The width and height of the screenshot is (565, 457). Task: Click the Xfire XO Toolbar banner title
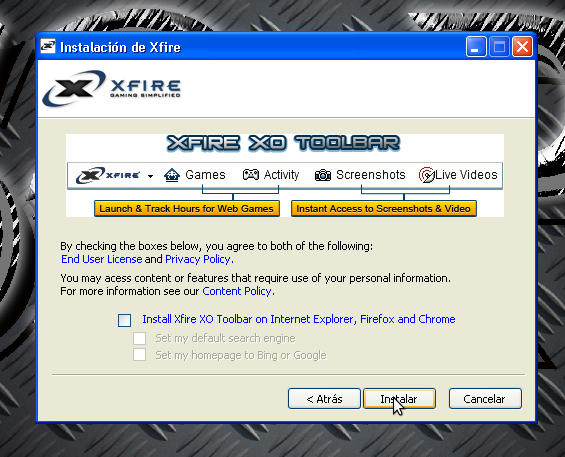(x=284, y=143)
